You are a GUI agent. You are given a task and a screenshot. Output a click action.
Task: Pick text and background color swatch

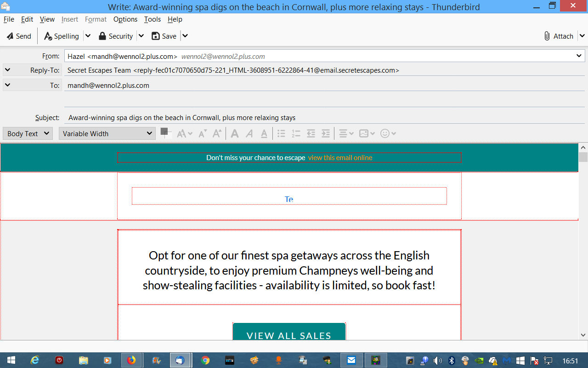[x=166, y=133]
